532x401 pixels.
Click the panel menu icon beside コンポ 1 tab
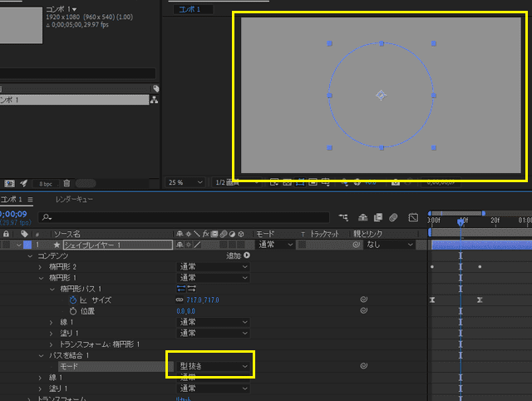click(30, 200)
